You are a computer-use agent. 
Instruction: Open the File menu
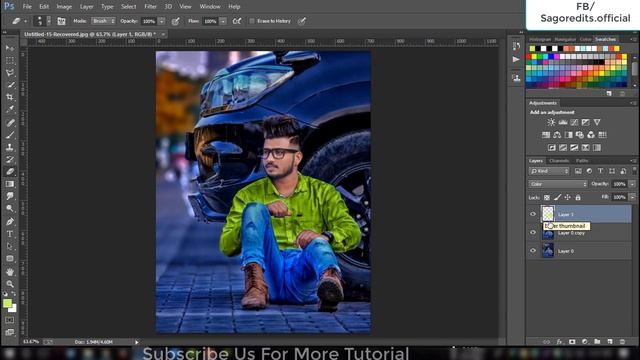(27, 7)
